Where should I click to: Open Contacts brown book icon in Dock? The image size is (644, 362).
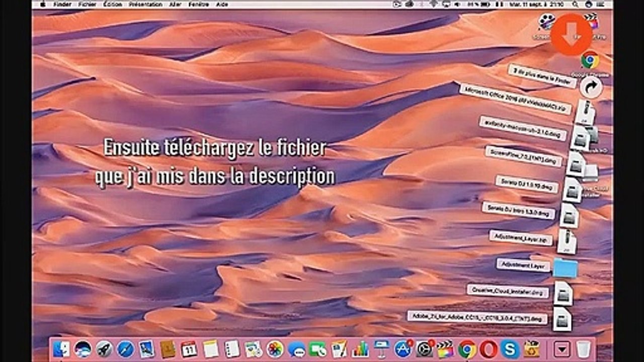pos(168,349)
